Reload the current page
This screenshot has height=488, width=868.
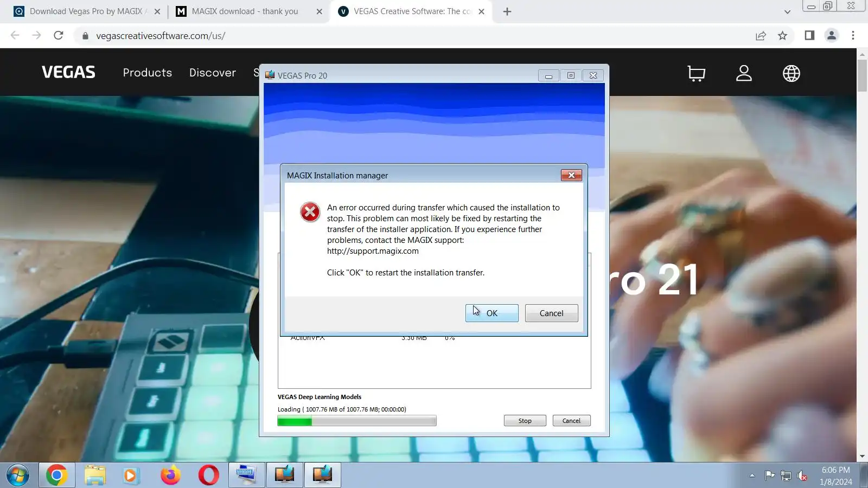59,36
